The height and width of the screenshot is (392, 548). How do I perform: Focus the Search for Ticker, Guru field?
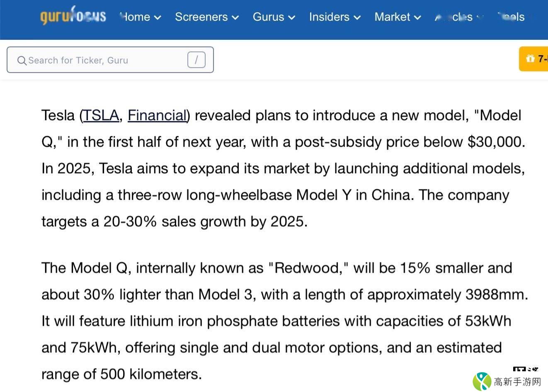(x=104, y=60)
